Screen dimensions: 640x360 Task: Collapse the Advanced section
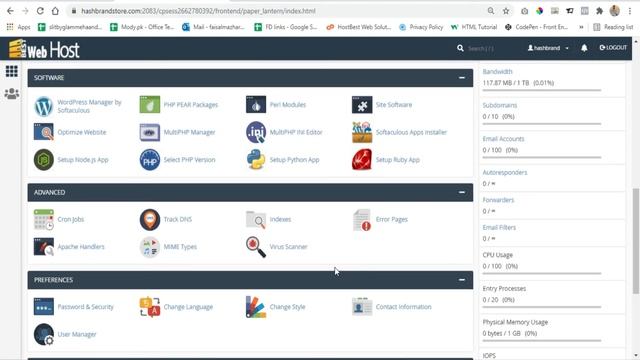(462, 192)
